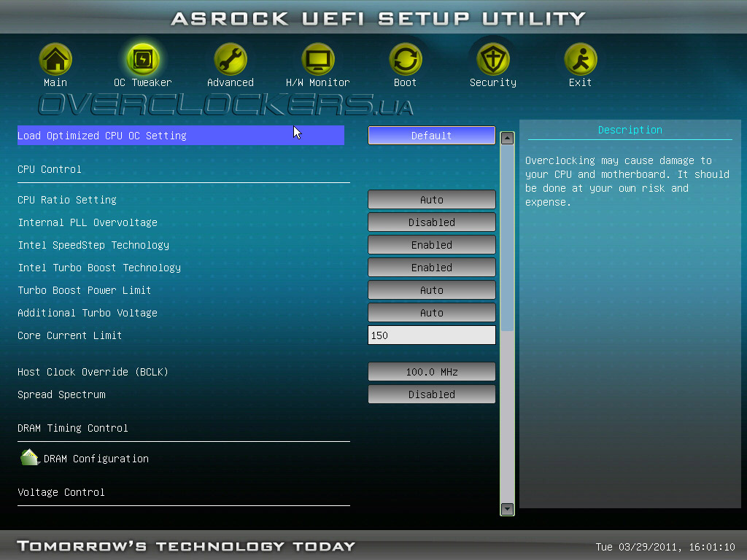Open the Advanced wrench icon

click(x=230, y=60)
